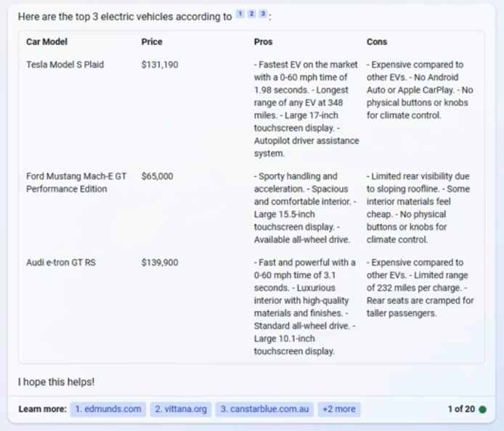Select the Tesla Model S Plaid cell
Viewport: 504px width, 431px height.
(65, 65)
